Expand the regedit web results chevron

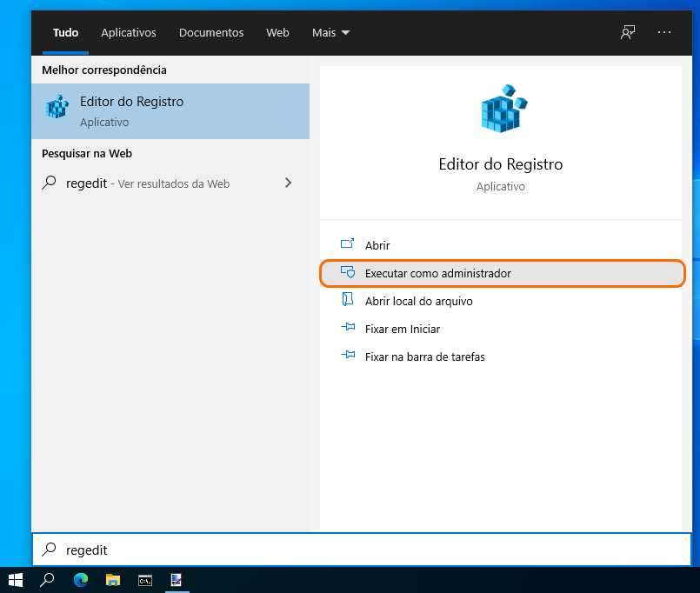[x=289, y=183]
